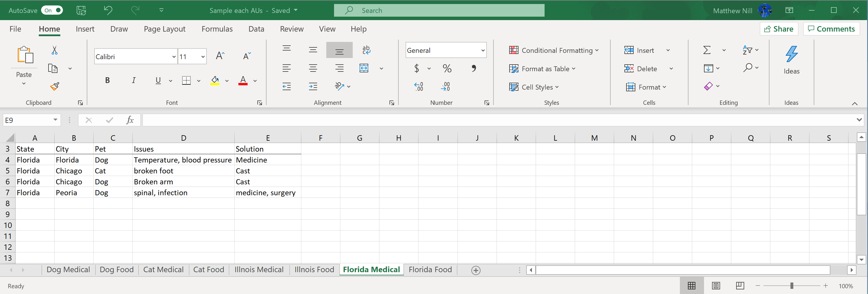
Task: Apply italic formatting
Action: 134,80
